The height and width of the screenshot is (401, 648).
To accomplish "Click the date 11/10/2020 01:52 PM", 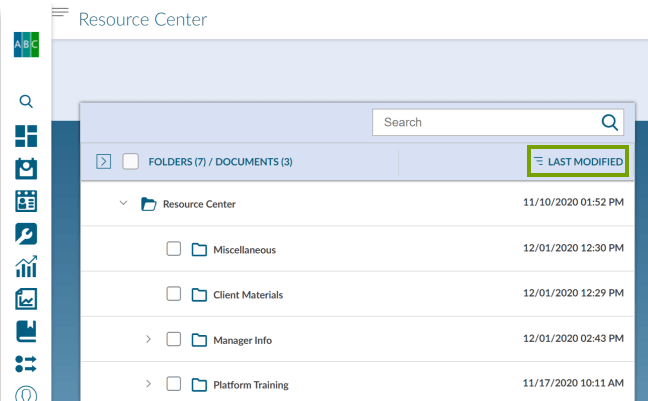I will point(573,202).
